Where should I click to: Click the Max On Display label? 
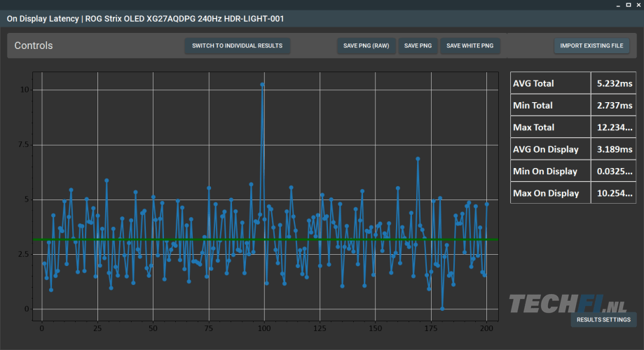[546, 193]
